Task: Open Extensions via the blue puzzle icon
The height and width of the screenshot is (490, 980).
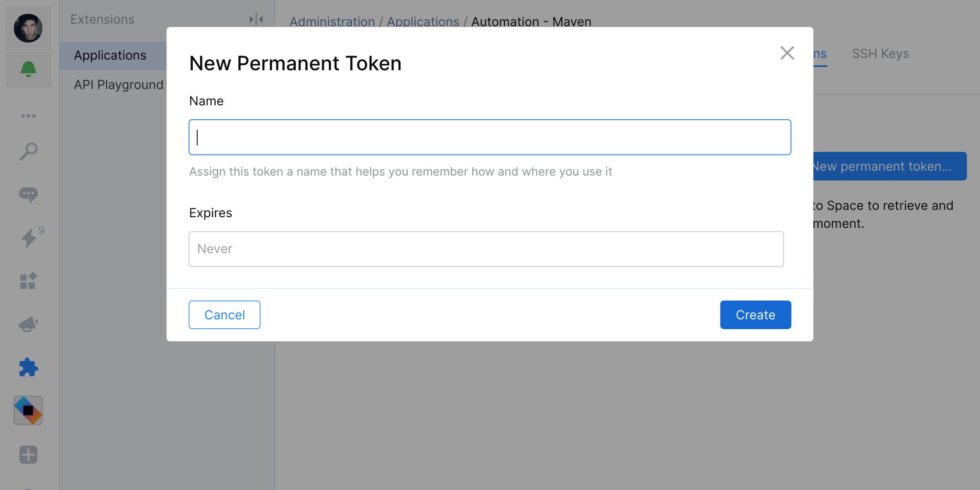Action: pyautogui.click(x=28, y=367)
